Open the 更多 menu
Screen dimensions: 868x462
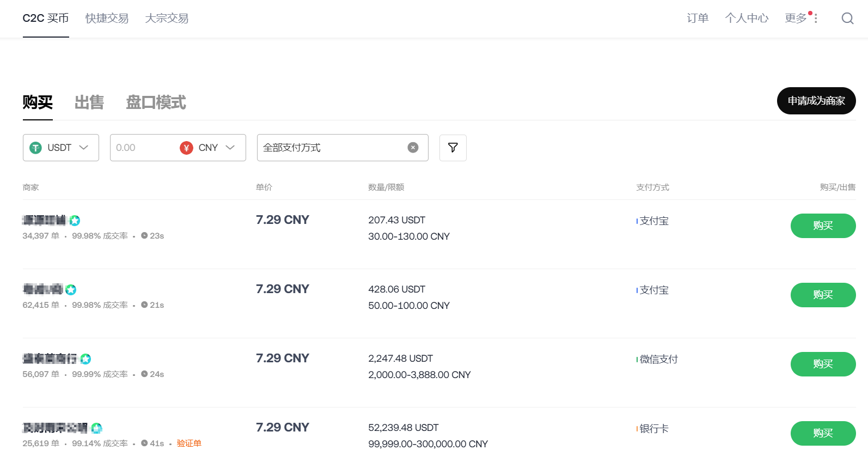coord(800,19)
